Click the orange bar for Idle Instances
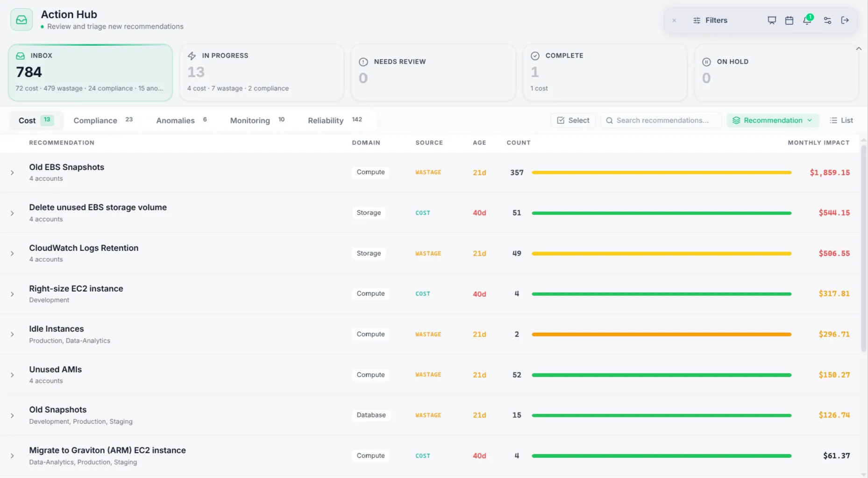This screenshot has width=868, height=478. pos(662,335)
